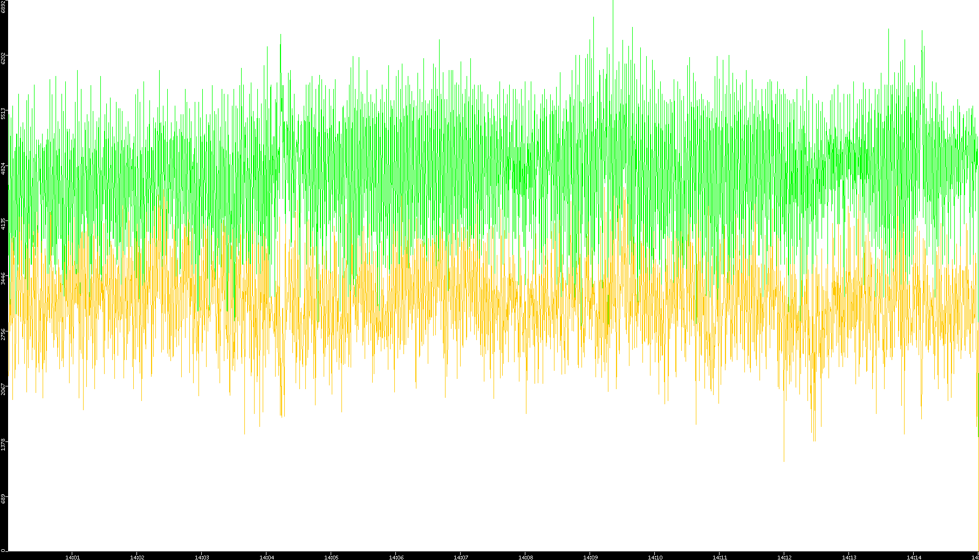Select the 2756 value axis label
Image resolution: width=979 pixels, height=560 pixels.
[3, 334]
